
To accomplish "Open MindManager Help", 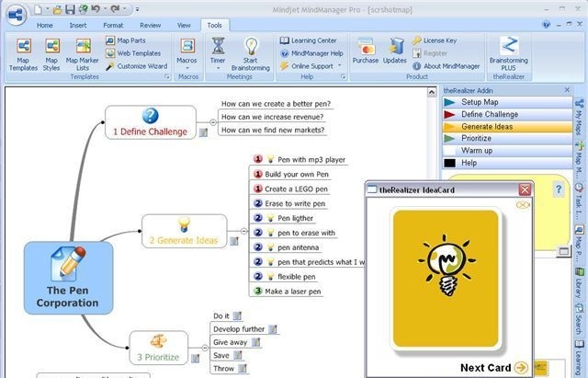I will pos(311,53).
